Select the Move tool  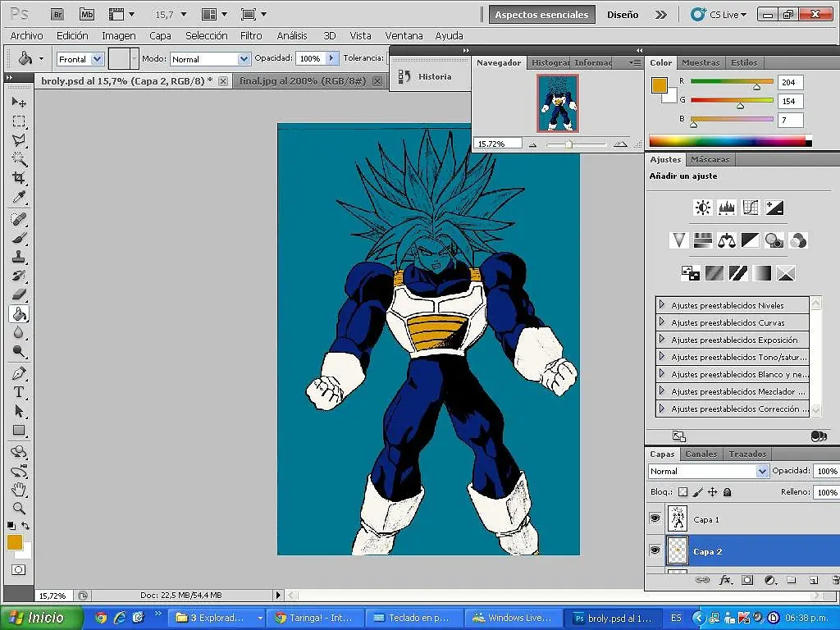click(x=19, y=101)
